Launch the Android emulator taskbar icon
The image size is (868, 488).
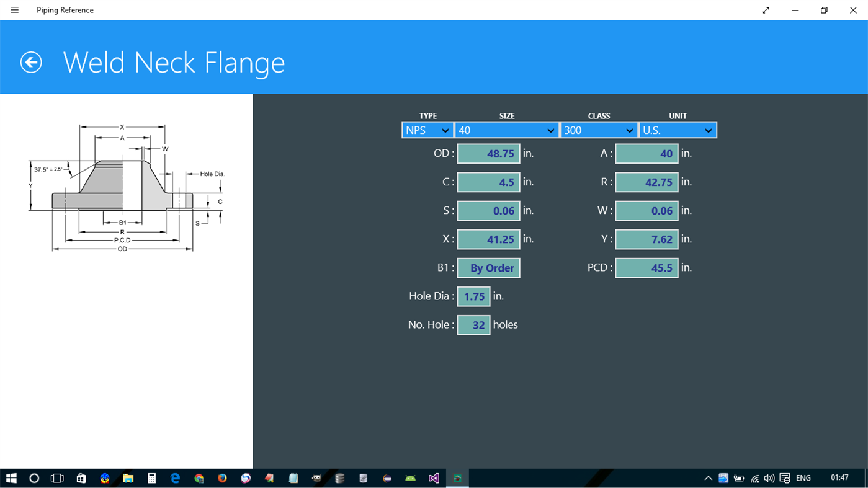pos(410,478)
